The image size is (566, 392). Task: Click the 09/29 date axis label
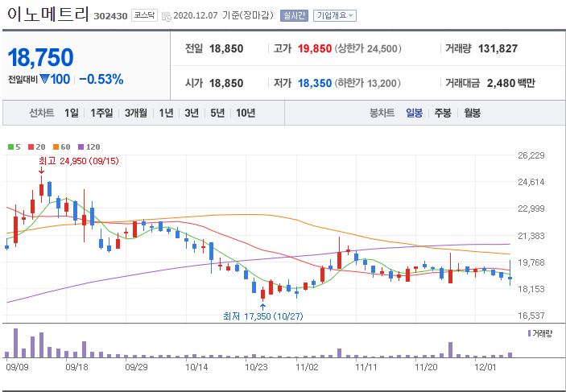pos(136,367)
